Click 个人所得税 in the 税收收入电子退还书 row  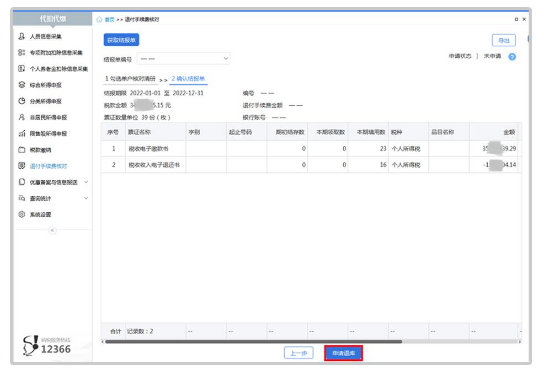[x=406, y=165]
